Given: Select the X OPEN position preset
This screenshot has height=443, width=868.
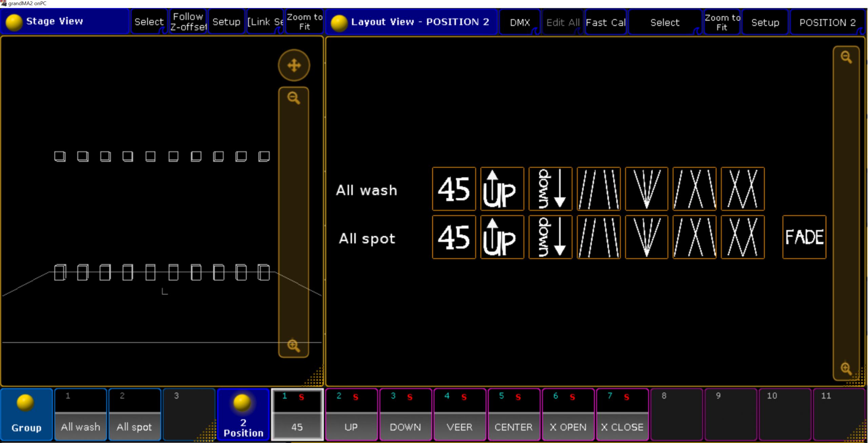Looking at the screenshot, I should tap(568, 415).
